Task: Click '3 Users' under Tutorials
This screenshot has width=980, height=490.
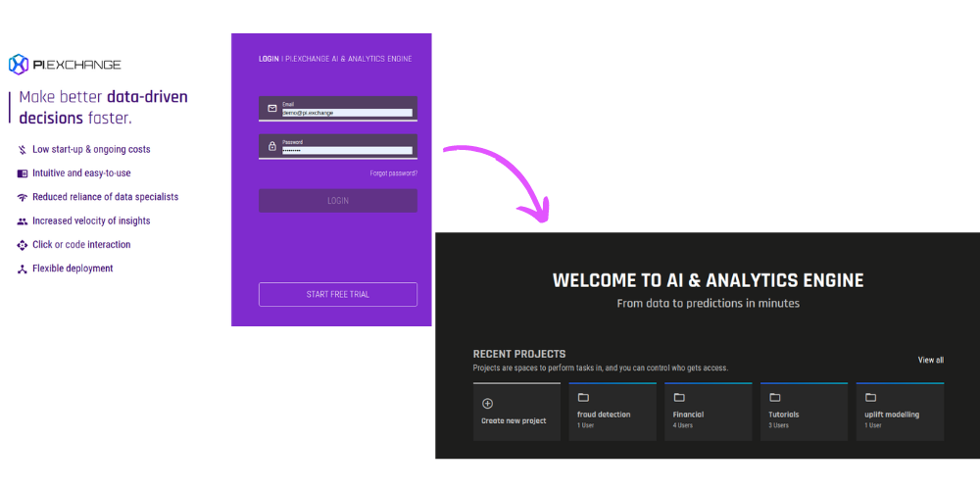Action: 778,425
